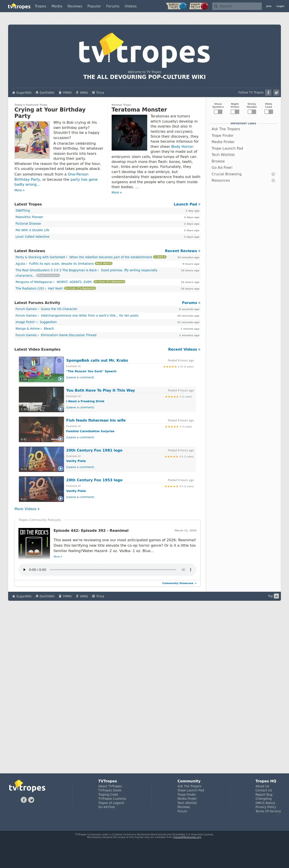This screenshot has height=868, width=289.
Task: Open the SWATting trope link
Action: click(23, 211)
